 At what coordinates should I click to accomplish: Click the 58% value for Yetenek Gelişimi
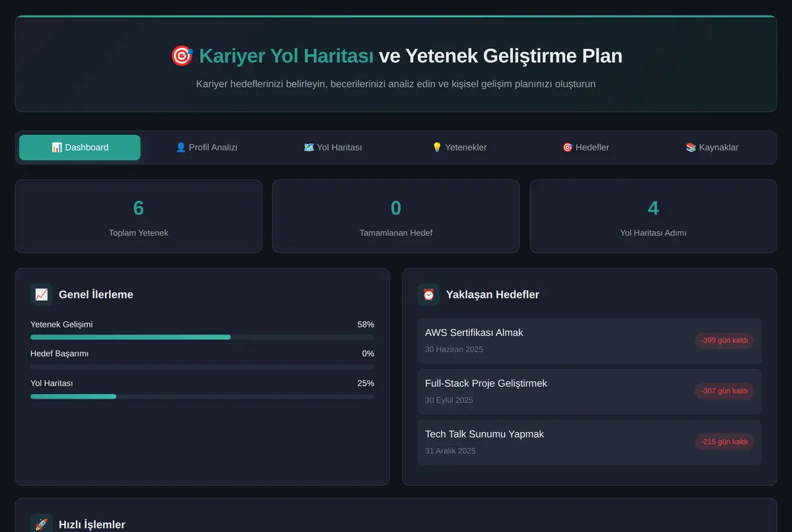(366, 325)
